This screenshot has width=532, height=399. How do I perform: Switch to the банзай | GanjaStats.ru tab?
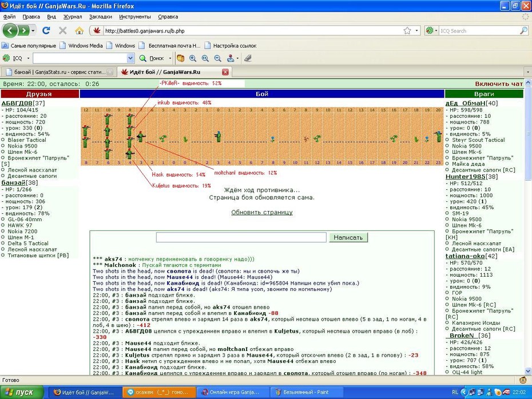point(58,72)
